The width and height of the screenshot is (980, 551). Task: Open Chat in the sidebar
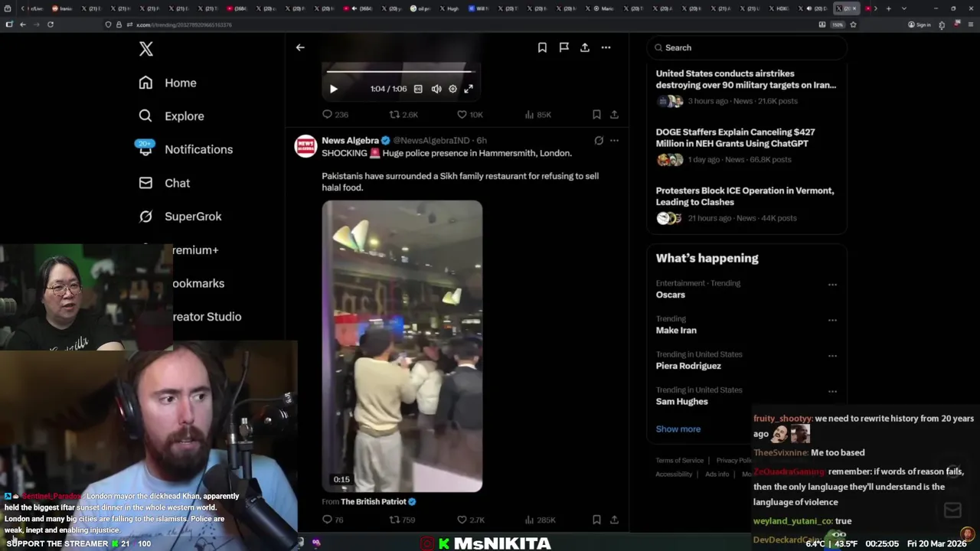pos(164,183)
